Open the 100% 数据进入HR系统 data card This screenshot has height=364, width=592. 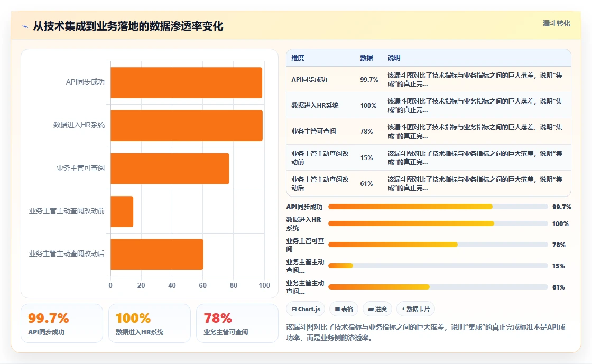[150, 324]
